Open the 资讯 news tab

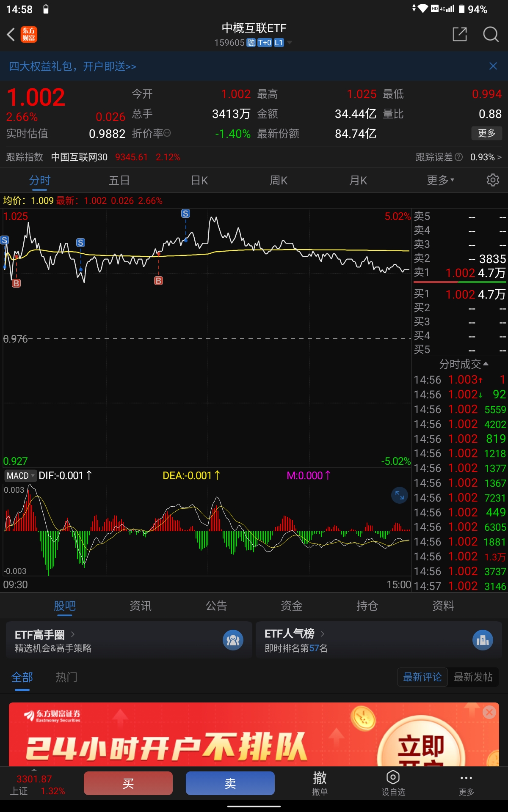[141, 606]
